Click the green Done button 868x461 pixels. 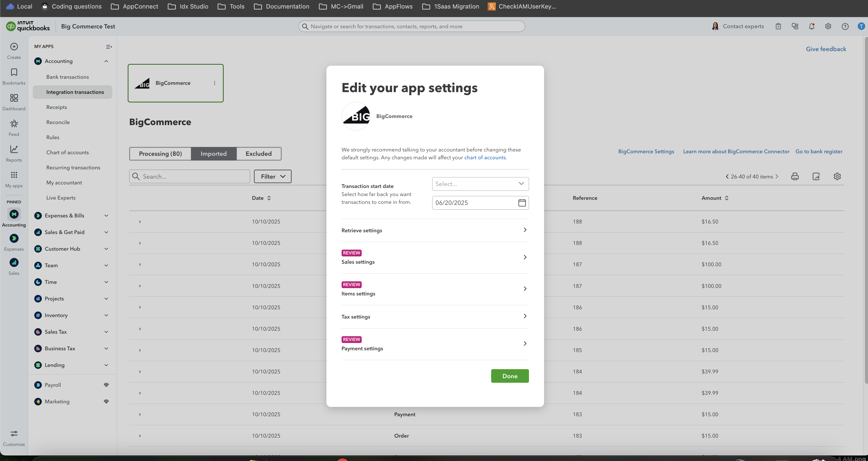(510, 376)
